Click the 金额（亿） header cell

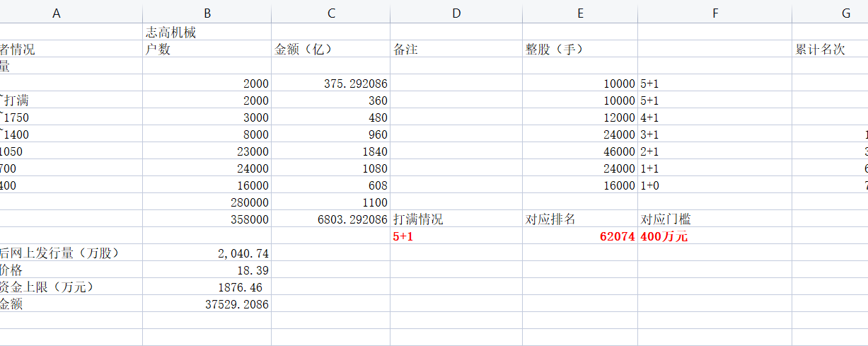[330, 49]
